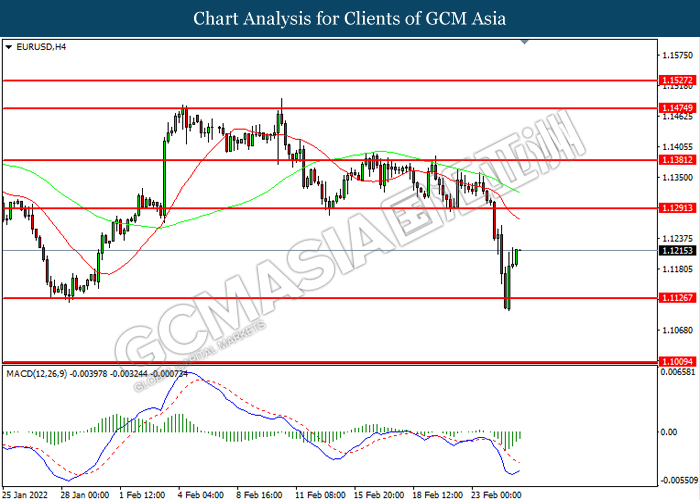Image resolution: width=700 pixels, height=500 pixels.
Task: Click the EURUSD,H4 chart title text
Action: click(x=41, y=47)
